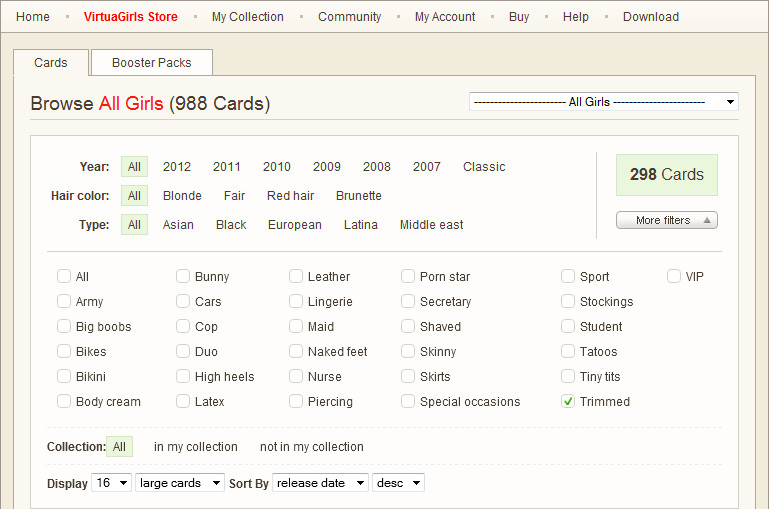This screenshot has width=769, height=509.
Task: Open the All Girls dropdown
Action: pyautogui.click(x=604, y=102)
